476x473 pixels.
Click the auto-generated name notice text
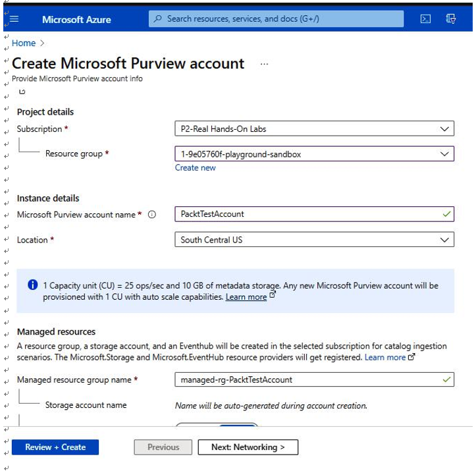[x=271, y=406]
